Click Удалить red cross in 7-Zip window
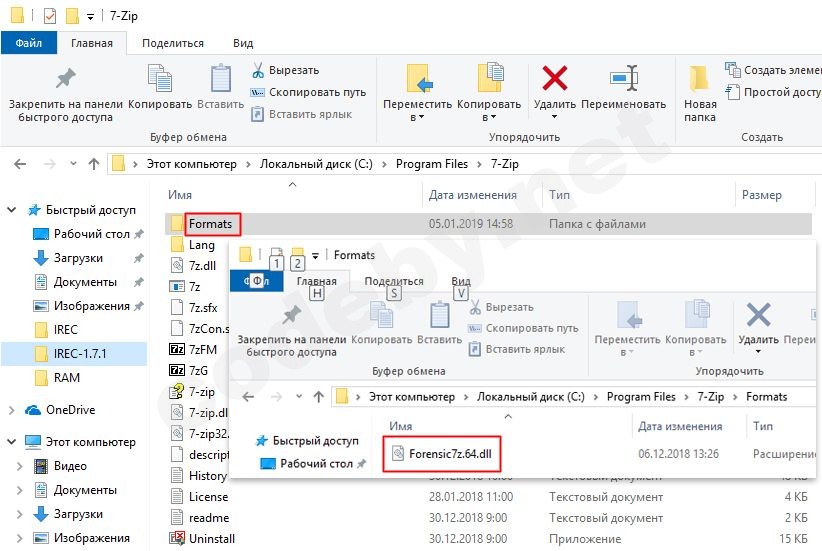822x551 pixels. coord(554,78)
